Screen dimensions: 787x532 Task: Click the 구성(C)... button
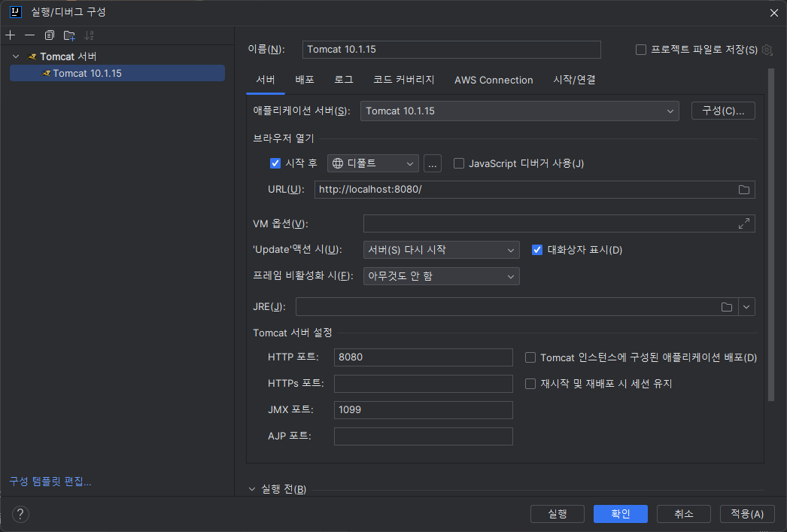[723, 111]
